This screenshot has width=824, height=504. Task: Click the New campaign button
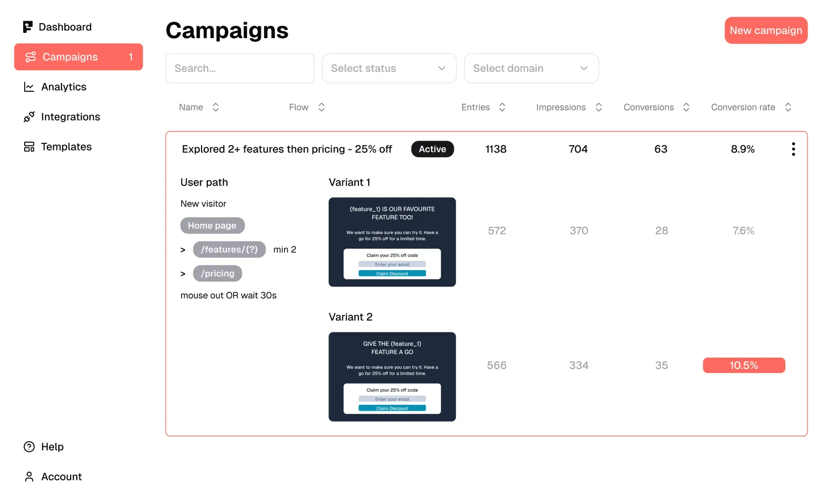(x=766, y=30)
